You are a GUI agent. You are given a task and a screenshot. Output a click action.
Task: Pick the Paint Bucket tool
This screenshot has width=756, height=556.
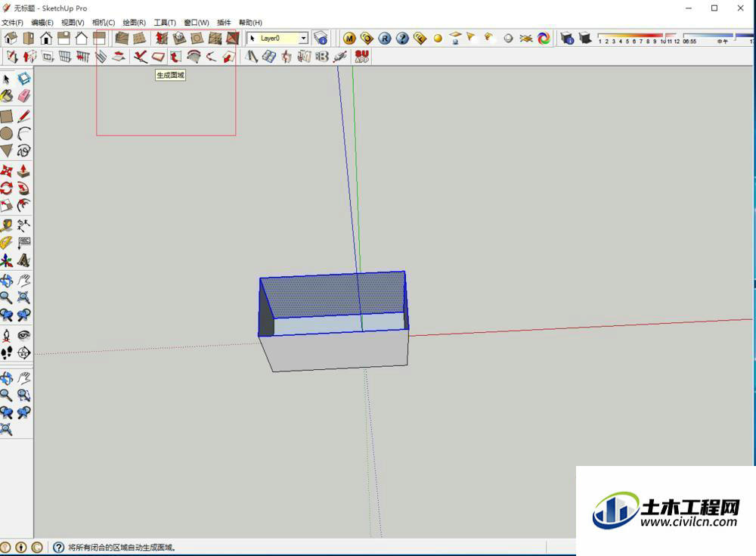(x=6, y=96)
